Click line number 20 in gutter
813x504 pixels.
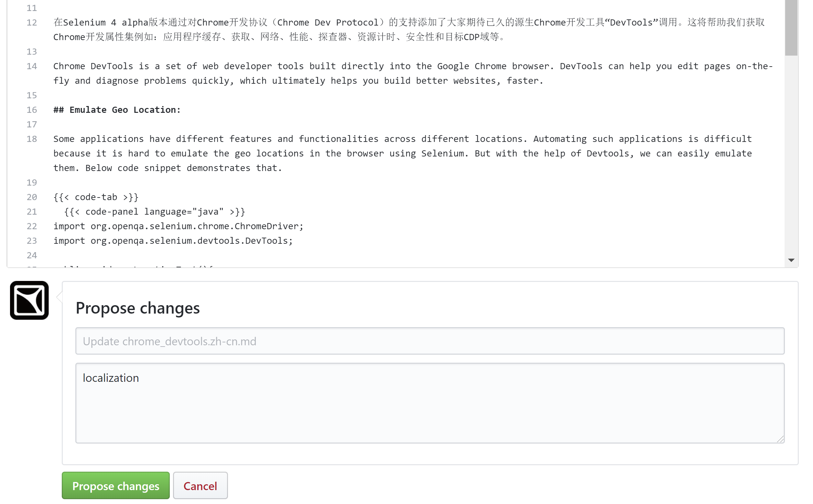point(32,197)
